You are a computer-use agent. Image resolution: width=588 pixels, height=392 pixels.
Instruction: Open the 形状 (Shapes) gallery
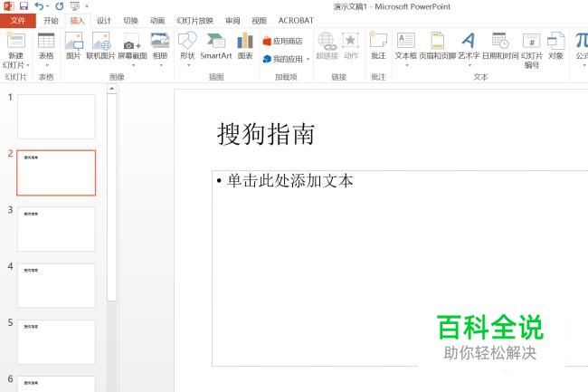(187, 45)
